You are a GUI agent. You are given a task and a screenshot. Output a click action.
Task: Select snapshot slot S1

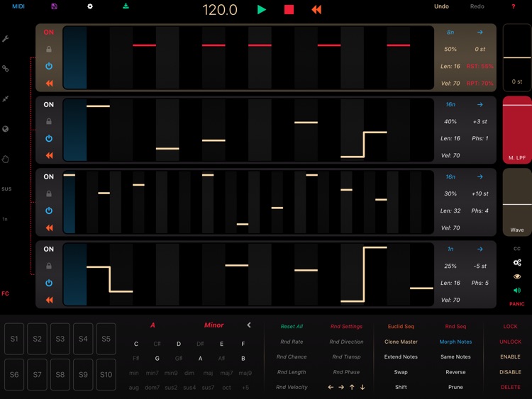[x=14, y=339]
